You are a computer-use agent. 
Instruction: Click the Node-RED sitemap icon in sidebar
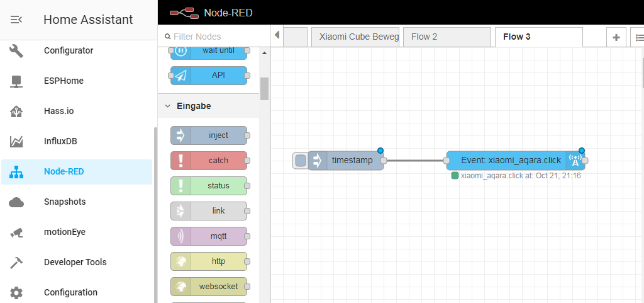click(16, 171)
